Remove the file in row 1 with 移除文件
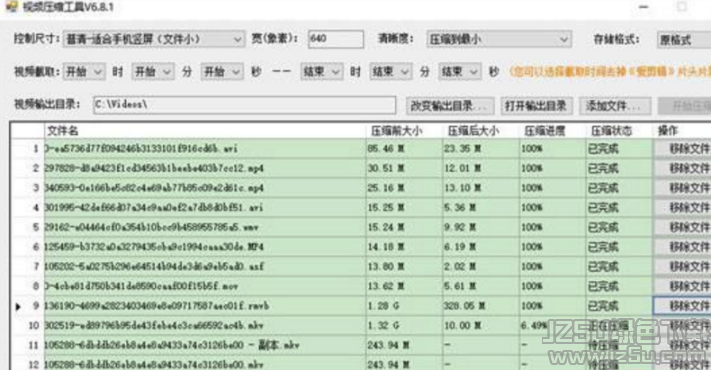Image resolution: width=712 pixels, height=370 pixels. click(682, 149)
